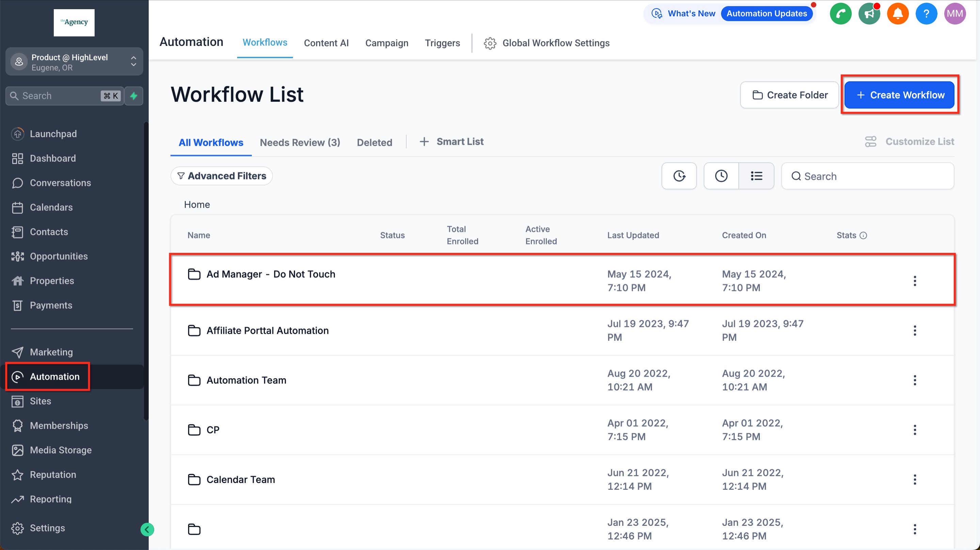Click the Create Folder button

tap(789, 95)
